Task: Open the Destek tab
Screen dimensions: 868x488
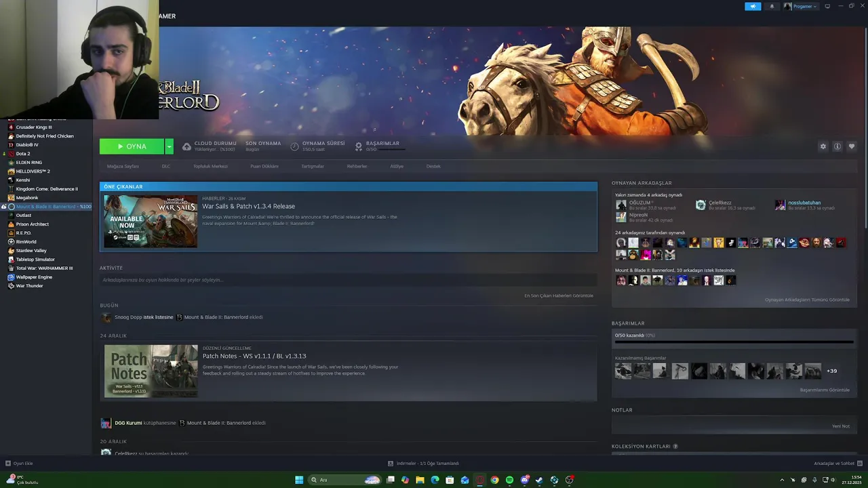Action: pos(433,166)
